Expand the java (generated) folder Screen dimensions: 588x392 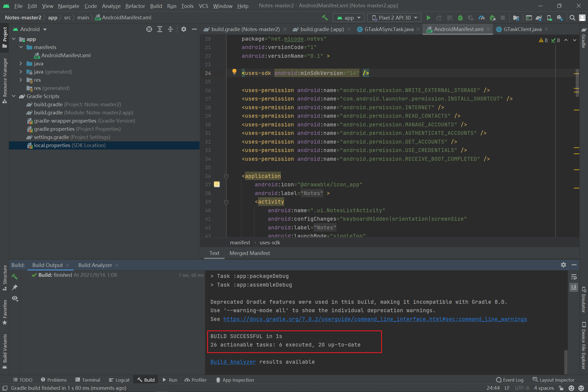pyautogui.click(x=21, y=72)
